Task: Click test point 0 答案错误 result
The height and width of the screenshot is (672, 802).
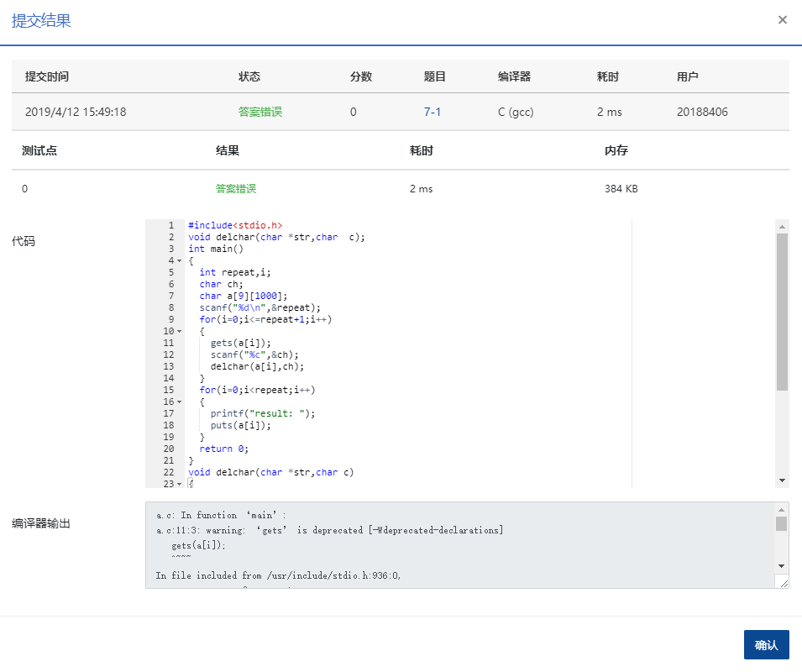Action: point(236,189)
